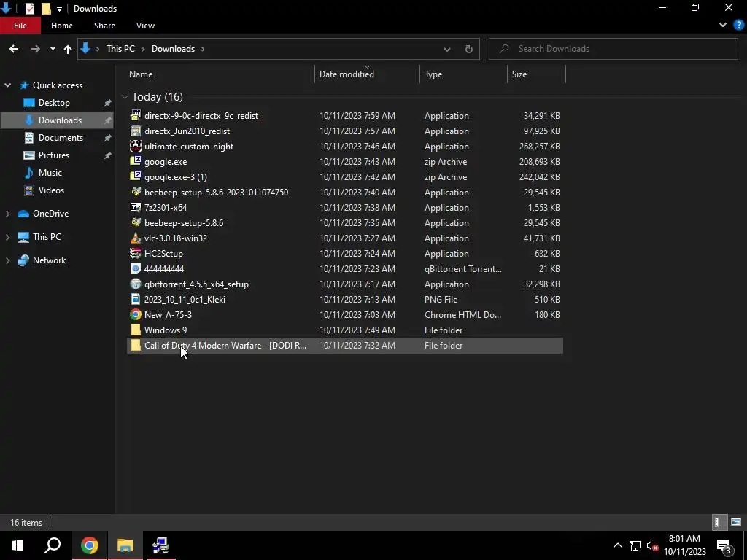Open the View ribbon tab
The image size is (747, 560).
click(145, 26)
